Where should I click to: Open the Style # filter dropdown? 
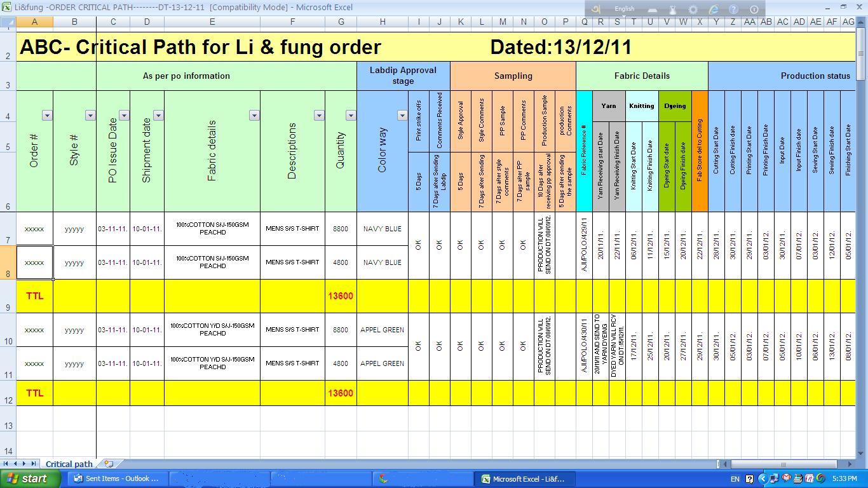click(90, 115)
